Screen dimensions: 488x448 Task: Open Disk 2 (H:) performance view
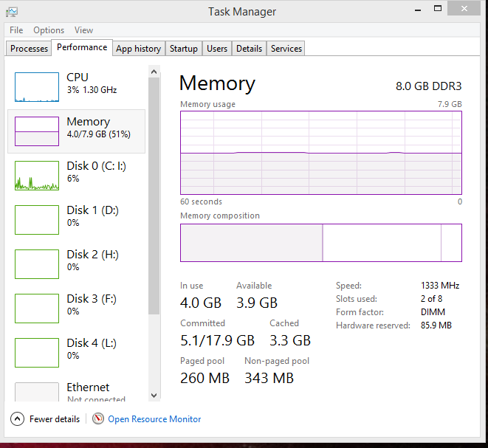pos(37,263)
